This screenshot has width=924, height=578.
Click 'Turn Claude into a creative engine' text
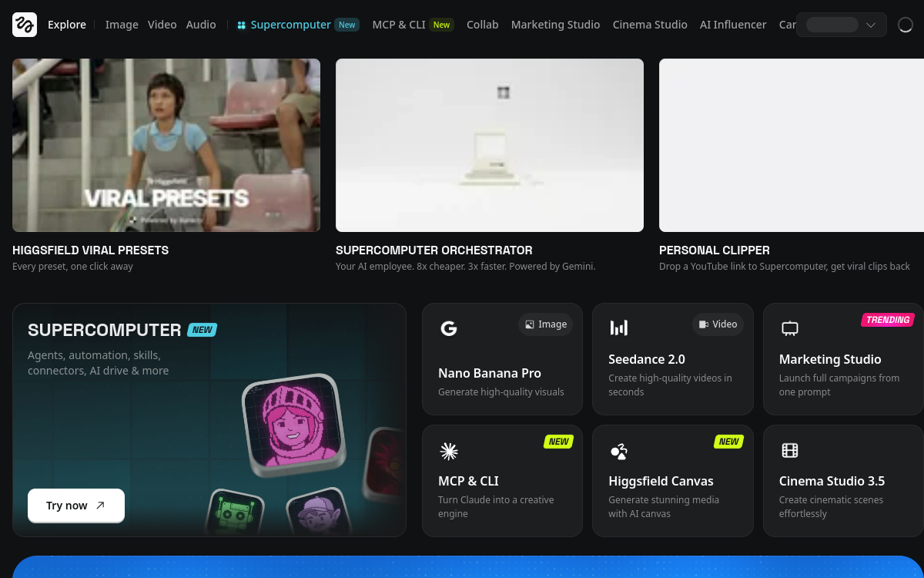[496, 507]
